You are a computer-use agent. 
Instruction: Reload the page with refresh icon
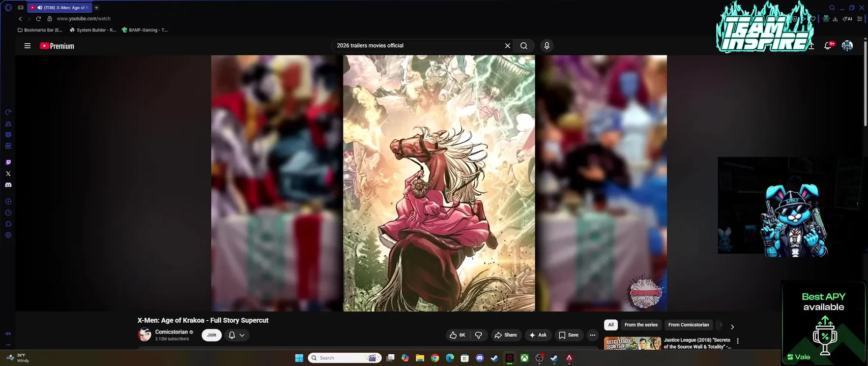click(38, 19)
